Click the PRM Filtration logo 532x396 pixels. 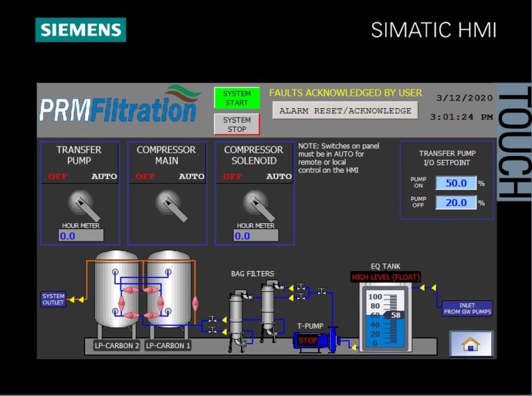(119, 105)
